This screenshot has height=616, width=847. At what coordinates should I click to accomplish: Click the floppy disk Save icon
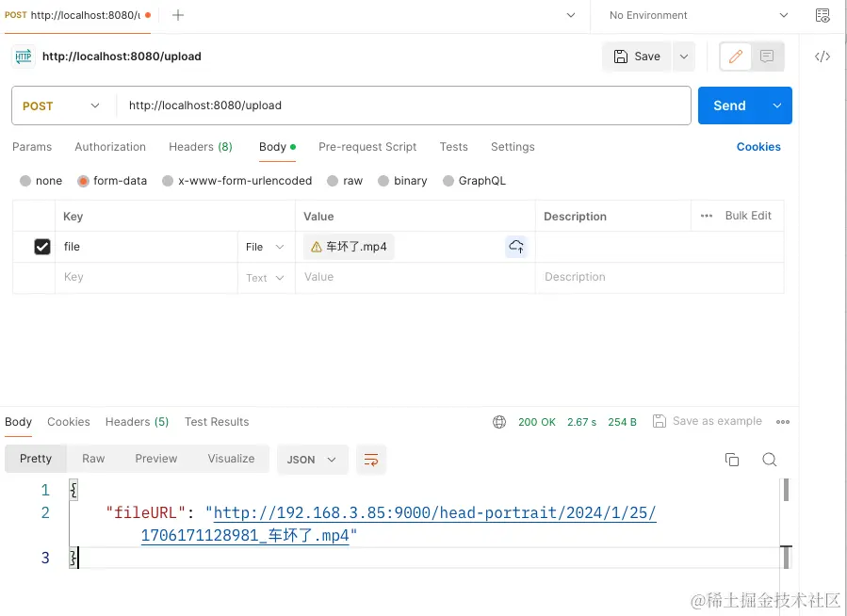621,57
